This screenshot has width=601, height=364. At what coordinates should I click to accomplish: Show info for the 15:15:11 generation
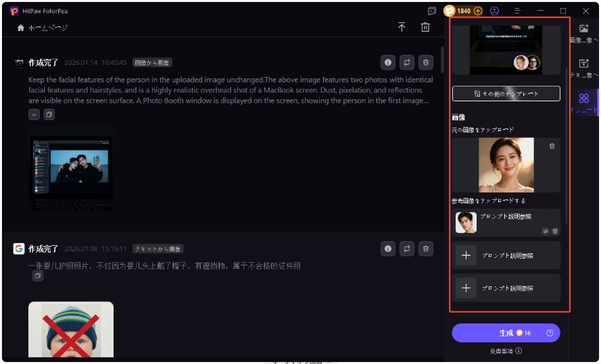point(388,249)
